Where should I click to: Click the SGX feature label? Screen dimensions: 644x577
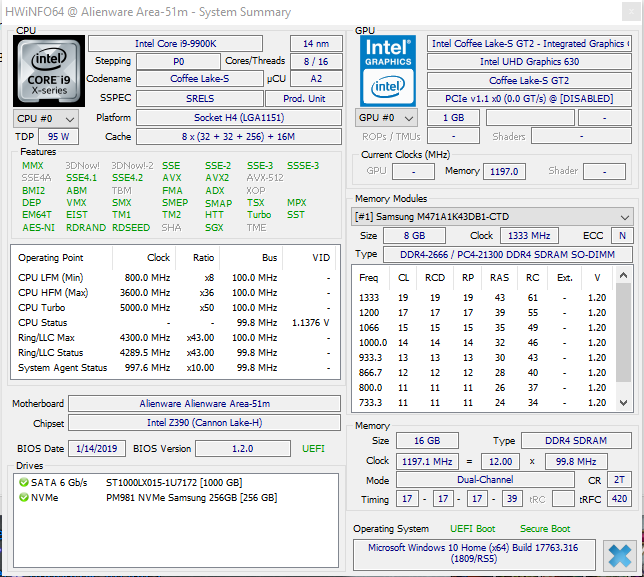click(x=214, y=228)
